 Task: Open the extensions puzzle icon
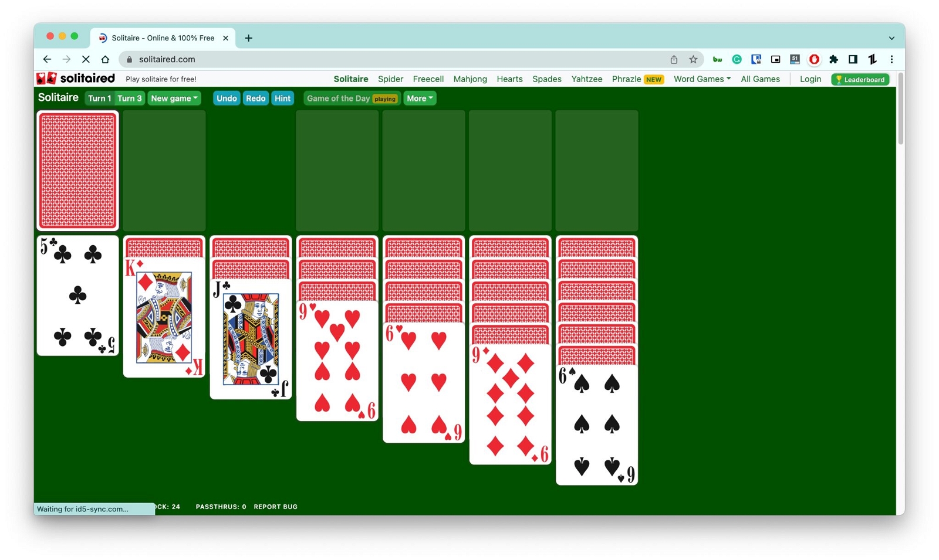(x=833, y=59)
